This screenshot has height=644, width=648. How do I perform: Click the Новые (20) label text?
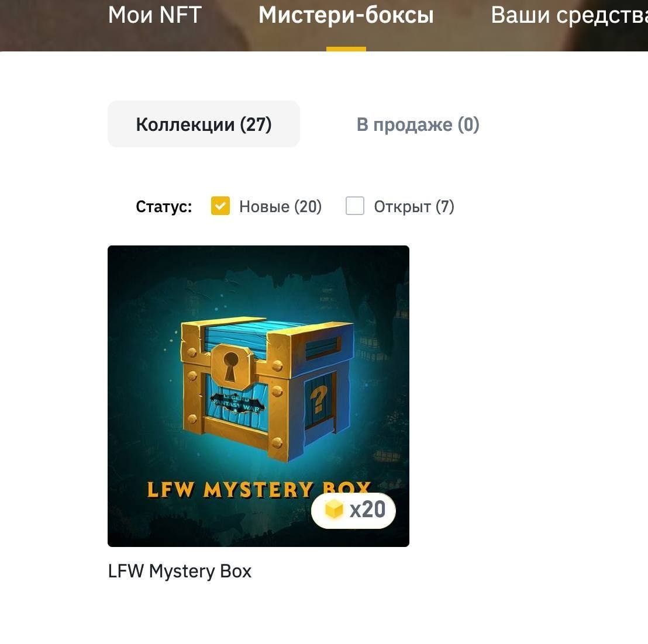point(280,206)
